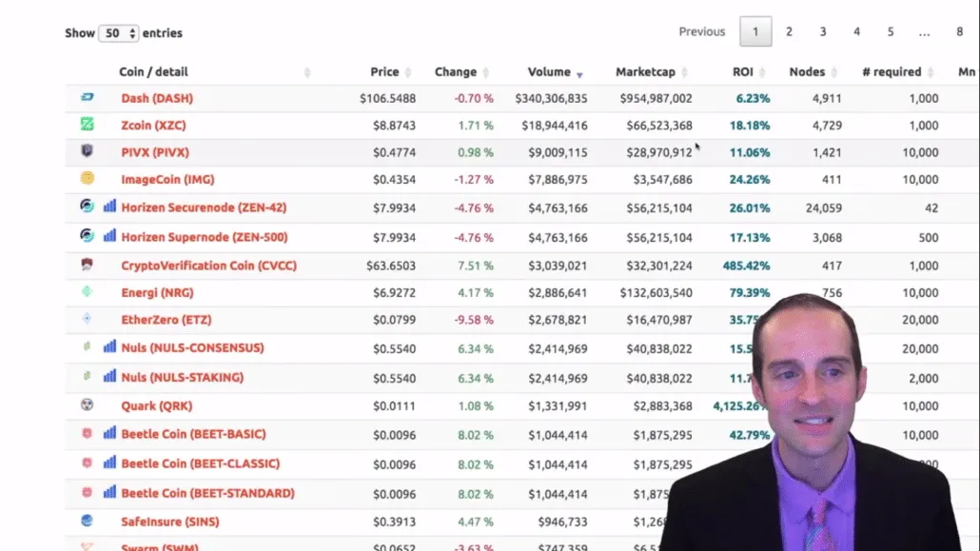This screenshot has height=551, width=980.
Task: Open CryptoVerification Coin (CVCC) link
Action: click(208, 266)
